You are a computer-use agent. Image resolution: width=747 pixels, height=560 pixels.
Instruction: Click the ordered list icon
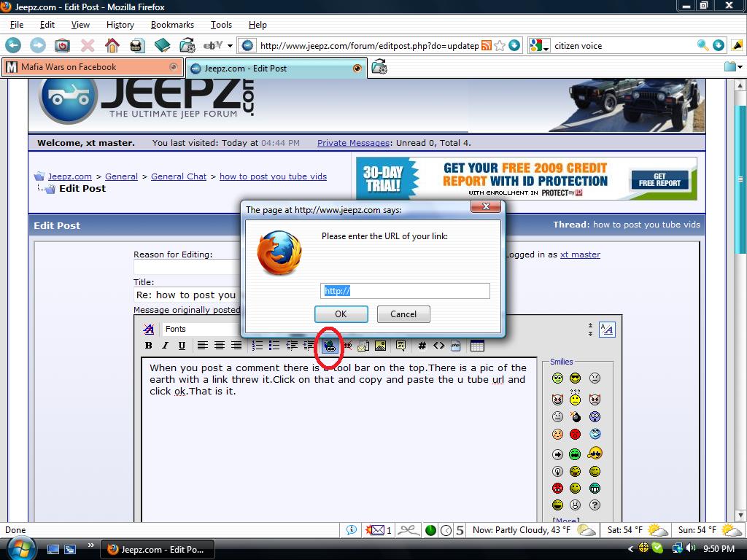[258, 346]
